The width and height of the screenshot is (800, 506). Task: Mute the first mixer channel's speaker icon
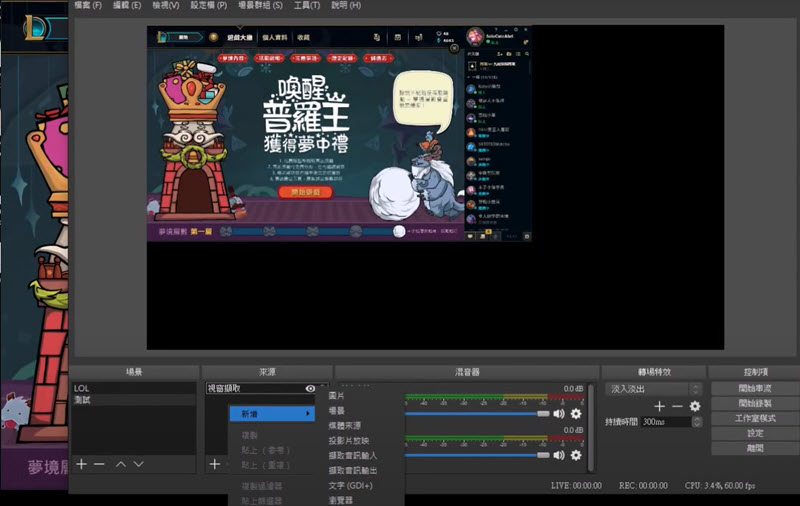click(x=559, y=414)
